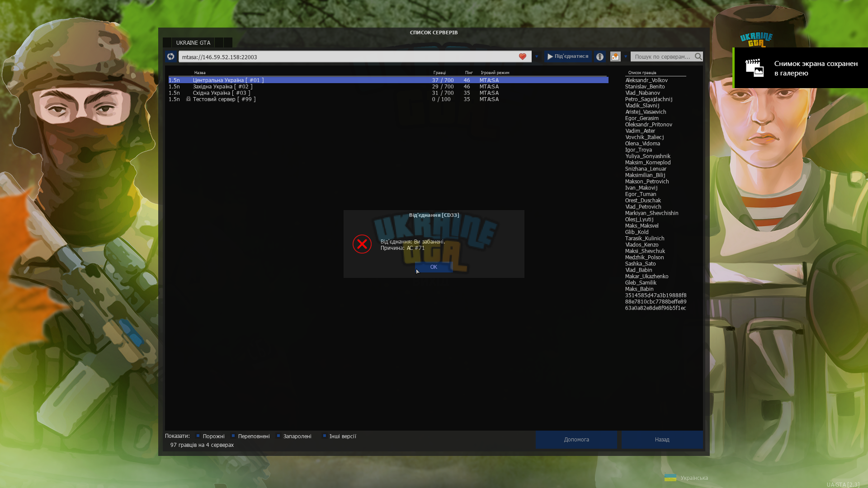Click player Oleksandr_Pritonov in player list
Viewport: 868px width, 488px height.
coord(649,124)
